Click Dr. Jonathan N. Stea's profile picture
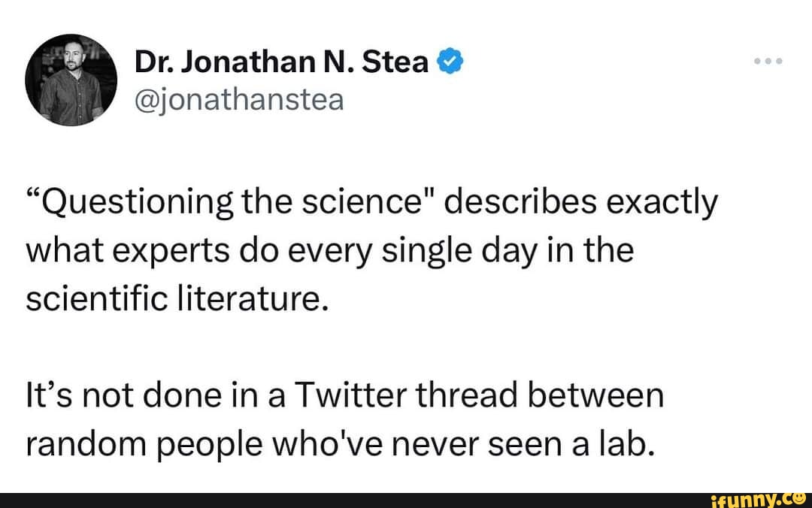The image size is (812, 508). point(71,79)
